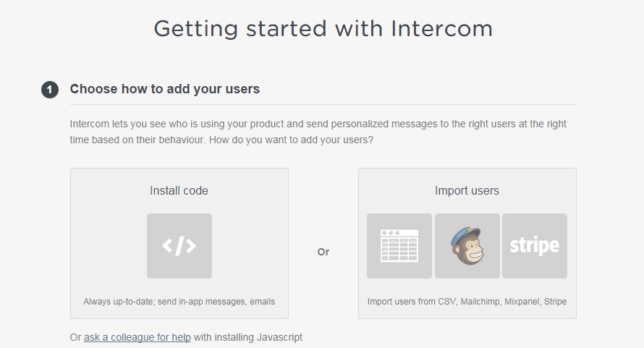Click the "Install code" card title
Image resolution: width=644 pixels, height=348 pixels.
click(x=179, y=191)
